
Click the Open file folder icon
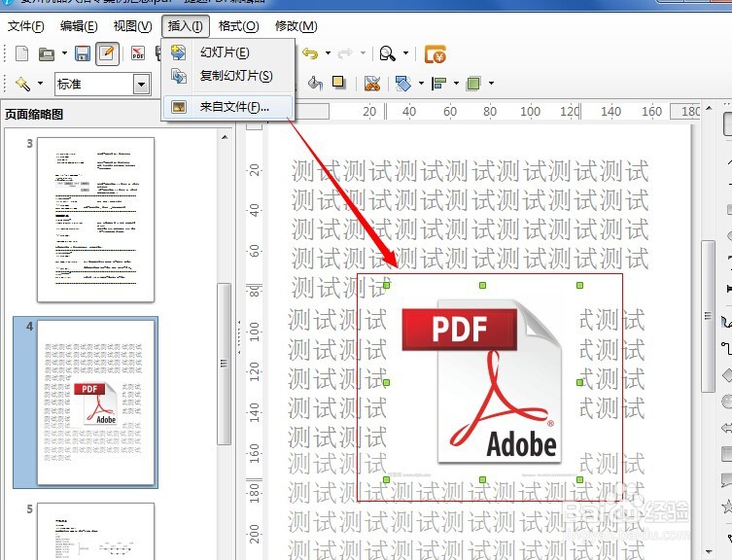pyautogui.click(x=47, y=54)
